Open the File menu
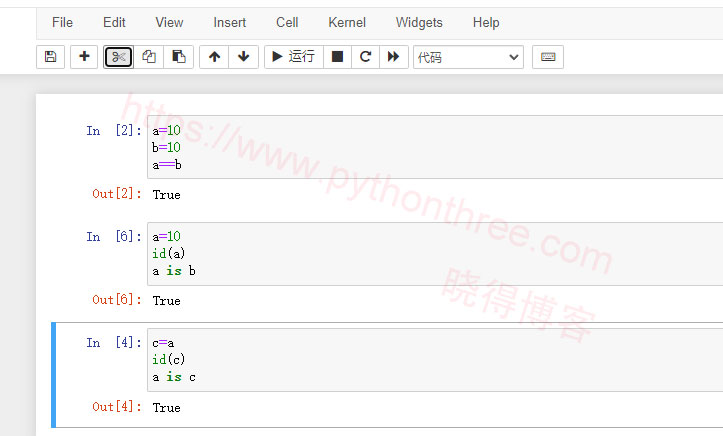This screenshot has width=723, height=436. point(62,23)
